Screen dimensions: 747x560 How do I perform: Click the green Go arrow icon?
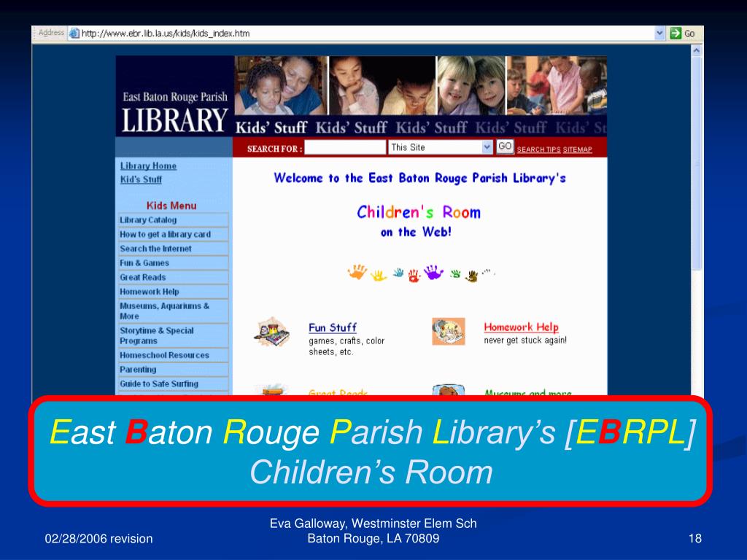[x=675, y=34]
